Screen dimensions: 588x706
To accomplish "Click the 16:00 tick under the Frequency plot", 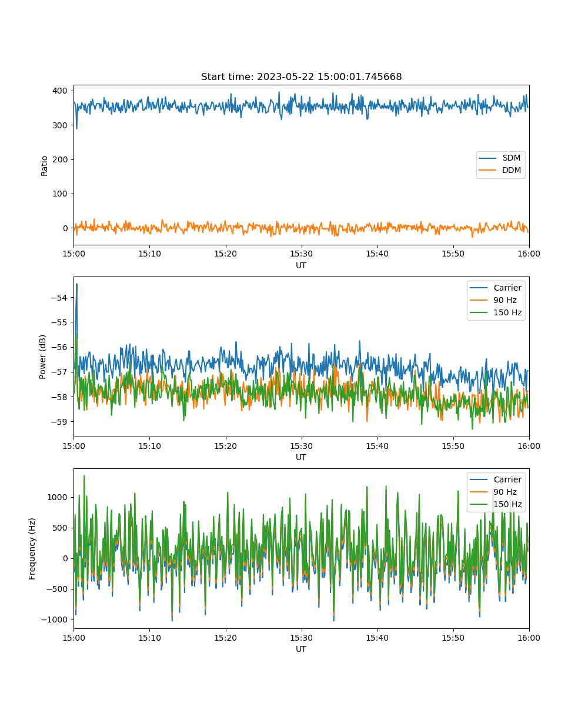I will (529, 637).
